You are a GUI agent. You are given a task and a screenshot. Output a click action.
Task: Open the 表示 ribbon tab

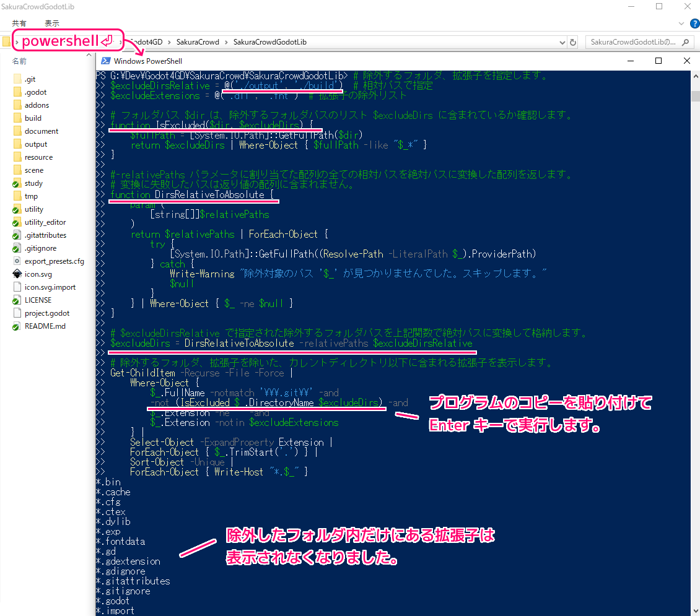tap(52, 24)
